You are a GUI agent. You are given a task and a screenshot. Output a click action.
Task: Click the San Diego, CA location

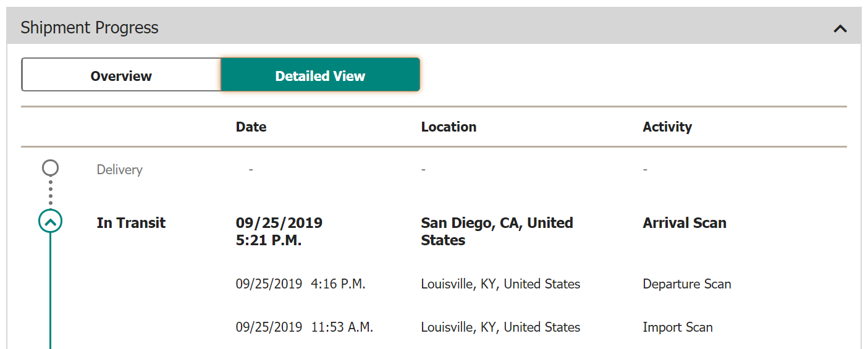(497, 231)
